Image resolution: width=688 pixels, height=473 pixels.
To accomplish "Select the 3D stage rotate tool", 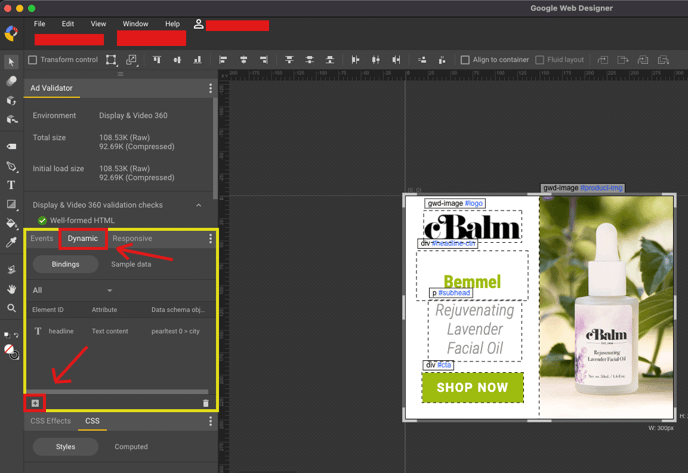I will coord(11,119).
